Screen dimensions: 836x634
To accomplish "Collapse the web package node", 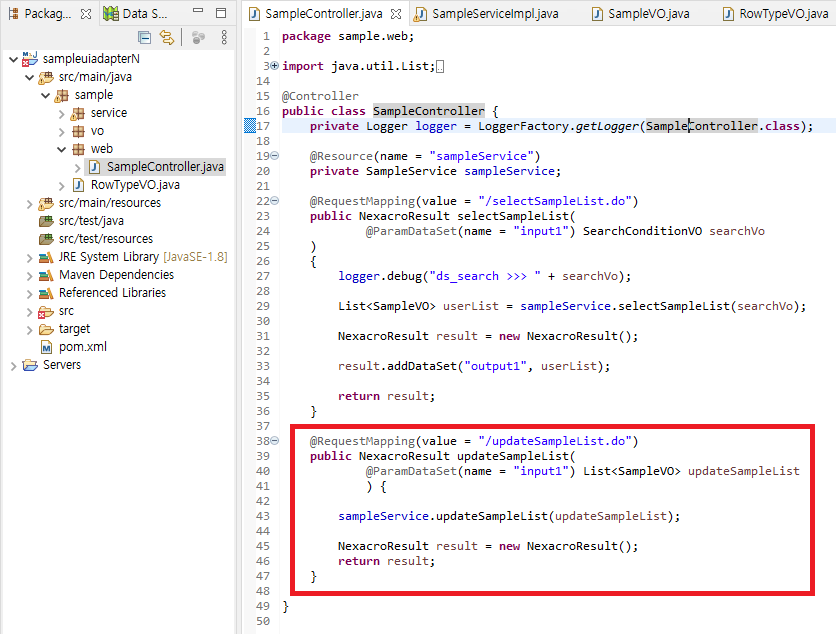I will pyautogui.click(x=62, y=149).
